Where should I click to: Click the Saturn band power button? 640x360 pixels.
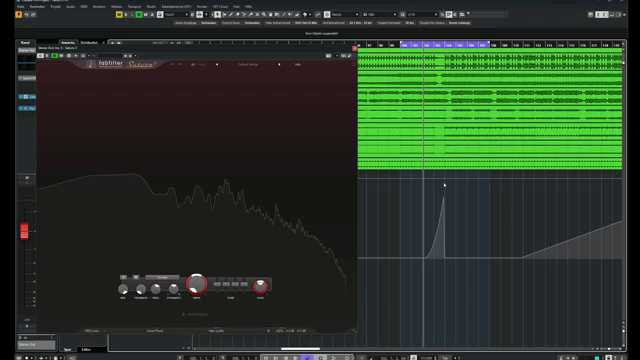coord(124,277)
